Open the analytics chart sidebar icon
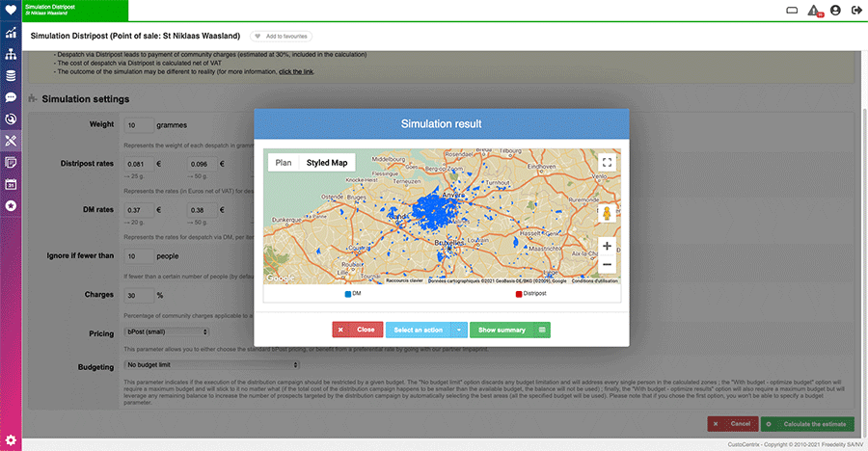The image size is (868, 451). 11,33
